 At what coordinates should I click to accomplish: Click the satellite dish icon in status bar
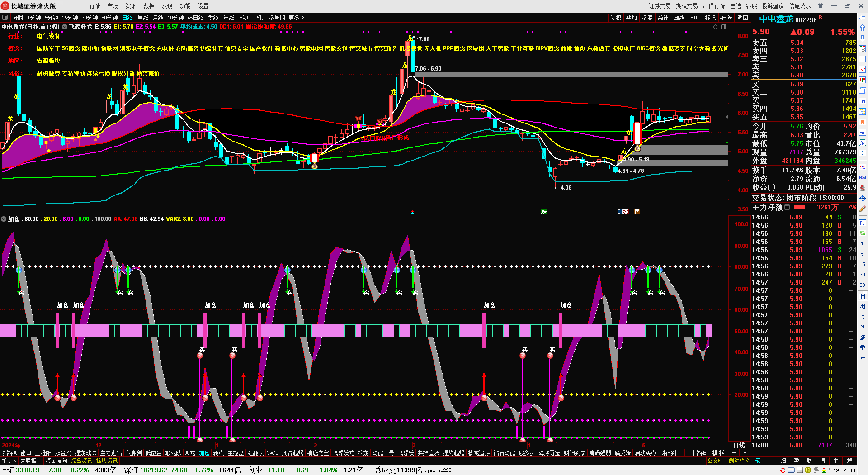pos(816,470)
